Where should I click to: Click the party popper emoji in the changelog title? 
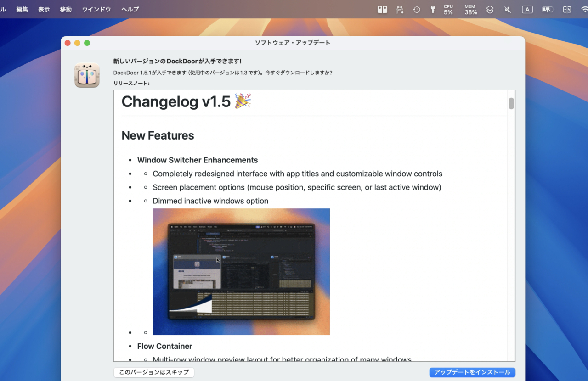(243, 101)
